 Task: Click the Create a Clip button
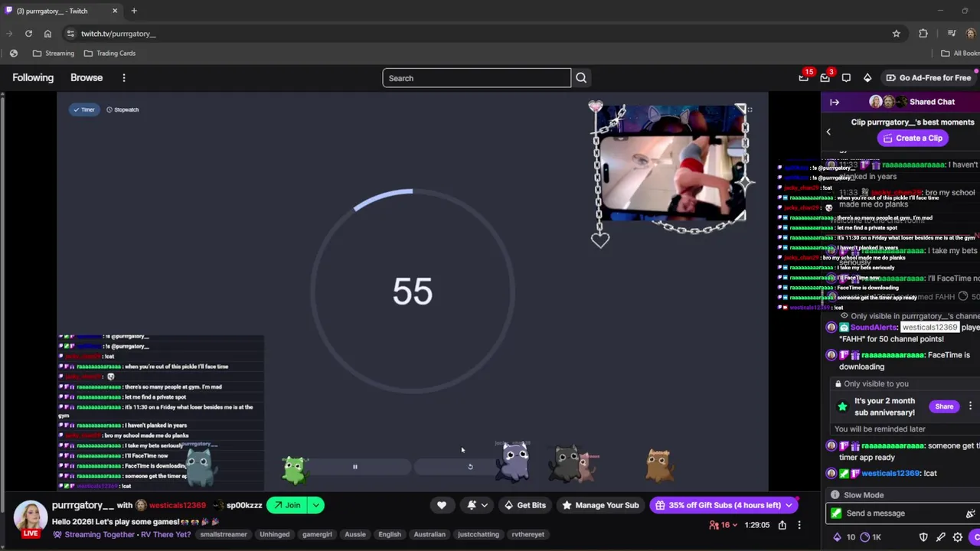(x=913, y=139)
